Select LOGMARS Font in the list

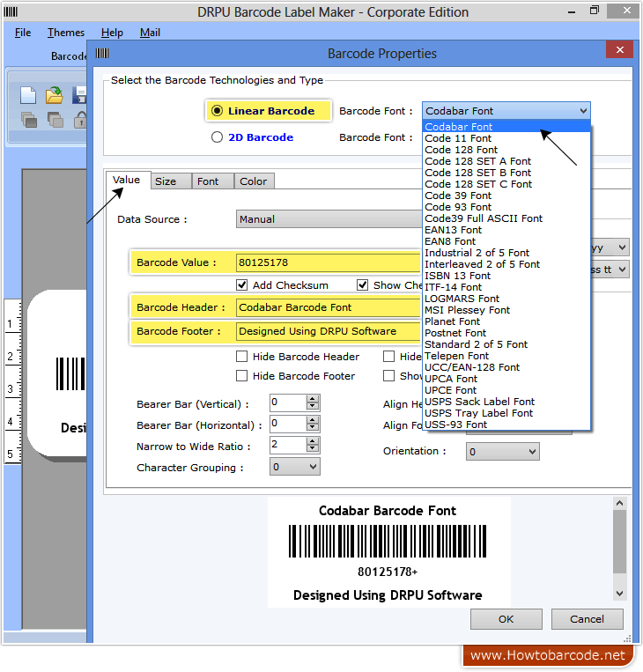(506, 299)
